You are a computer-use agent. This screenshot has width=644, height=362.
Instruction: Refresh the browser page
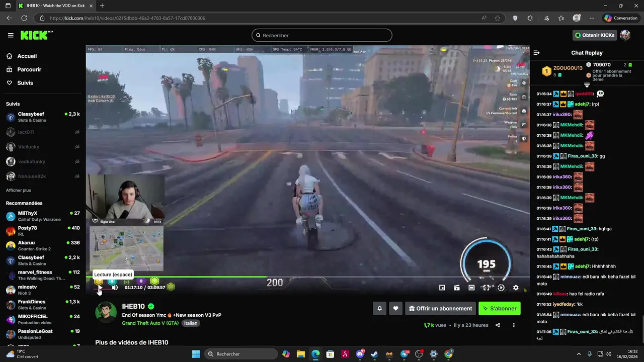click(24, 18)
